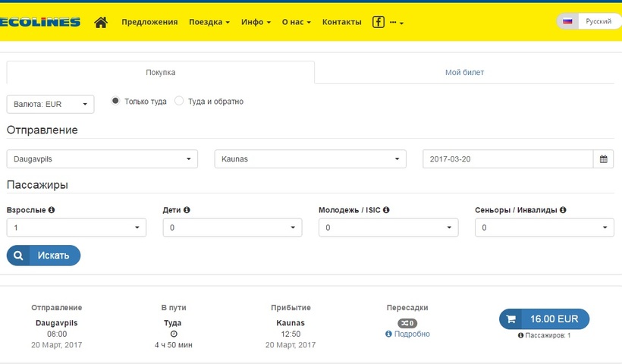Click info icon next to Молодежь / ISIC
The width and height of the screenshot is (622, 364).
coord(386,210)
